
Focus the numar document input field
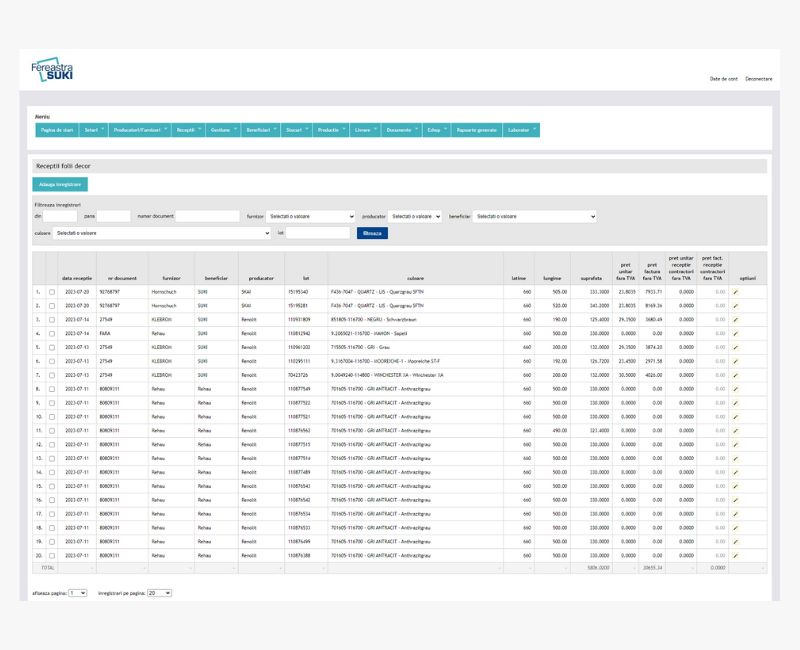point(207,216)
